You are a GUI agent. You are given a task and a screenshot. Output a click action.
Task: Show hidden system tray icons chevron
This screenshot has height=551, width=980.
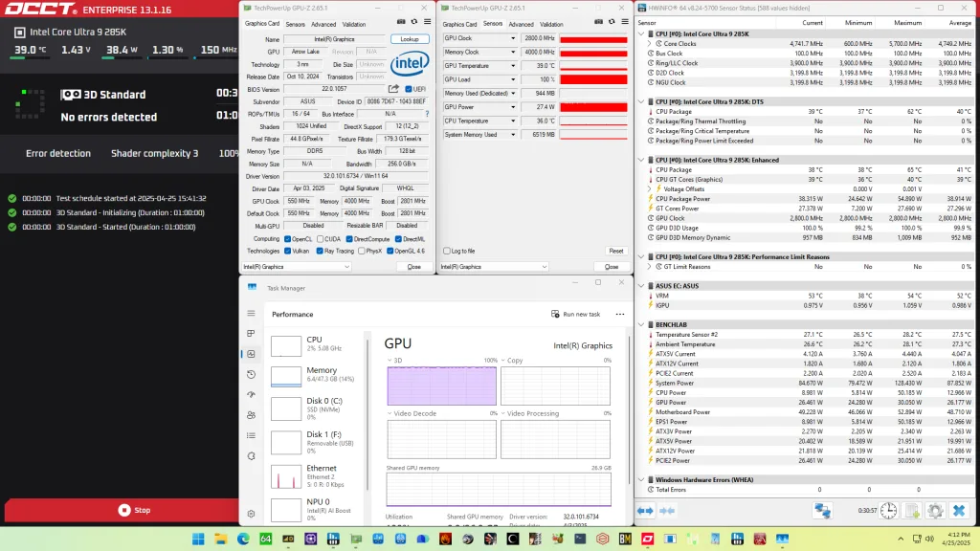click(x=901, y=539)
